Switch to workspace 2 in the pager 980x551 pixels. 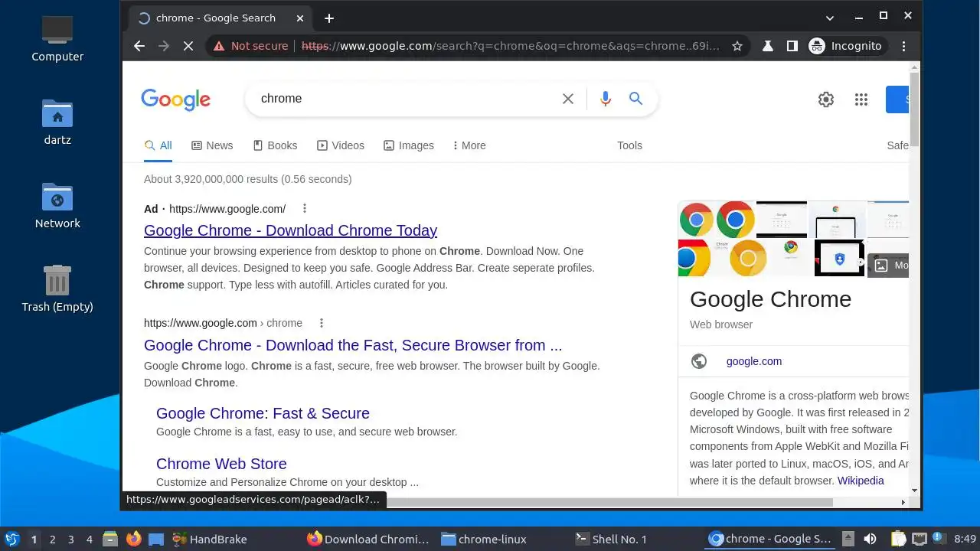pyautogui.click(x=53, y=540)
